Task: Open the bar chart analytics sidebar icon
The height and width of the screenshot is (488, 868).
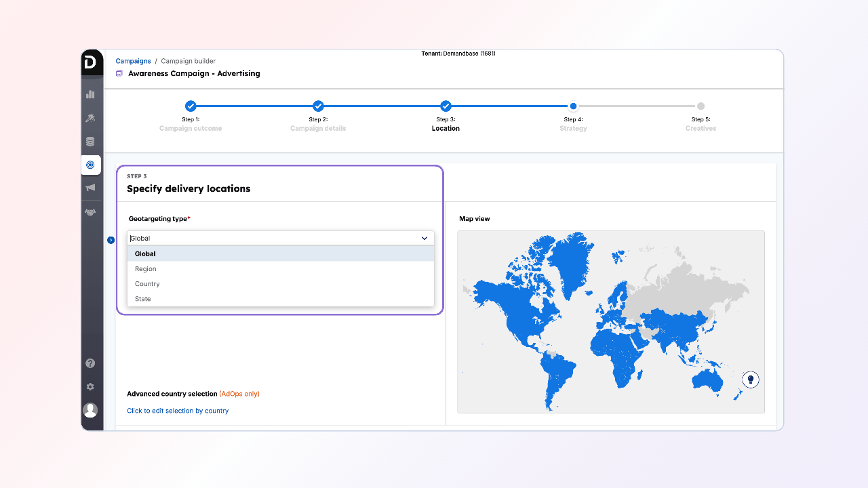Action: pyautogui.click(x=90, y=94)
